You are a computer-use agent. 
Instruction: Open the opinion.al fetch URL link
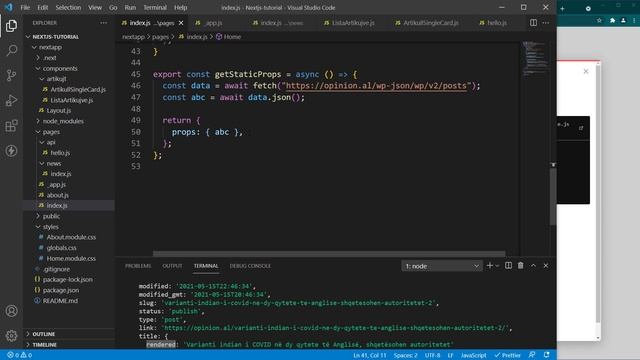pos(376,86)
